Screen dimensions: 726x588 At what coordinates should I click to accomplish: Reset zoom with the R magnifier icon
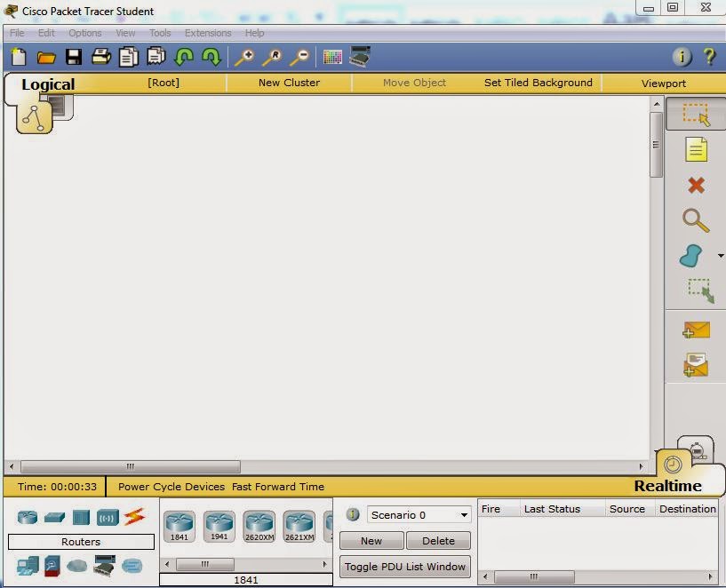pyautogui.click(x=272, y=58)
